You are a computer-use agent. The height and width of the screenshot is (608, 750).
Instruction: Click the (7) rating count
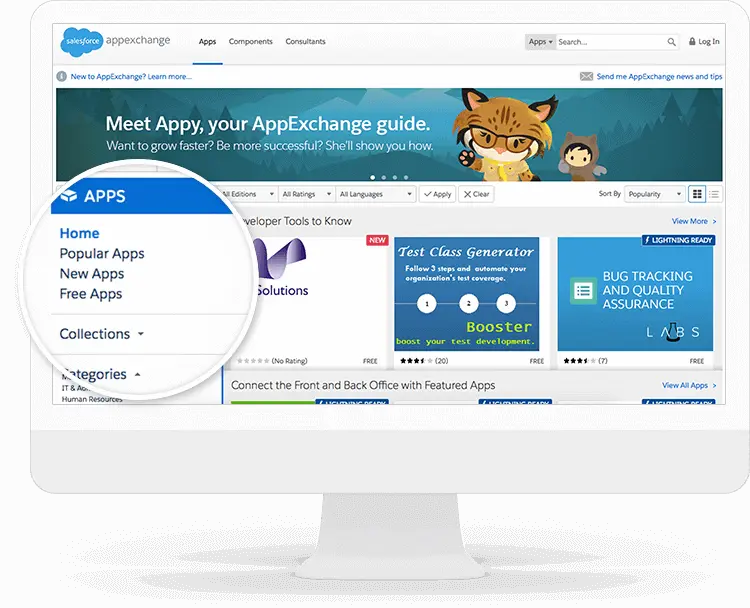(x=603, y=361)
